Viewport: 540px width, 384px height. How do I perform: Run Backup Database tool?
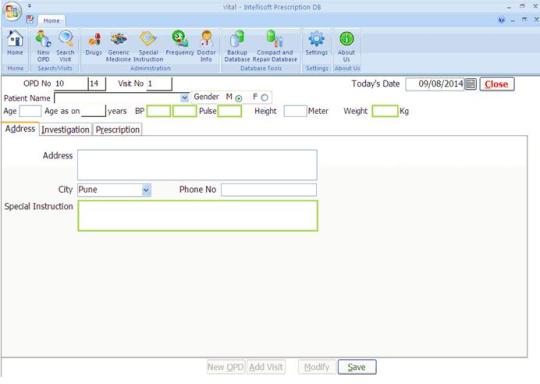(x=237, y=46)
